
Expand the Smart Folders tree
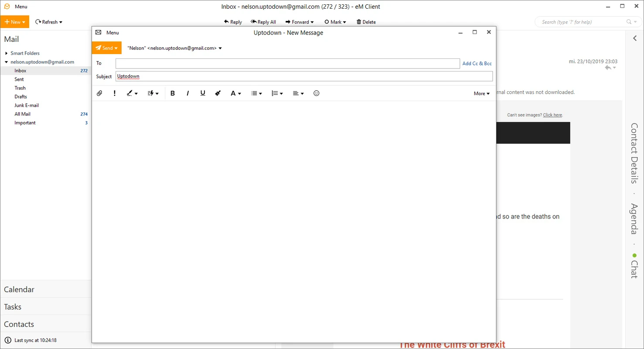(7, 53)
